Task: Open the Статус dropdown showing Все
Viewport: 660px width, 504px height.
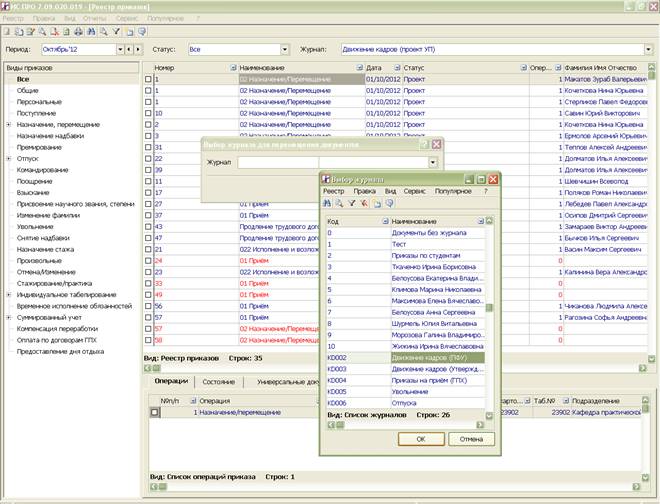Action: click(285, 50)
